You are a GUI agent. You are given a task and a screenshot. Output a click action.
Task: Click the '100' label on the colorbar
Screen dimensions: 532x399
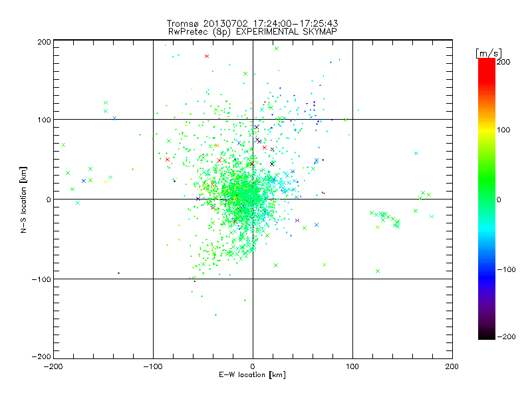pyautogui.click(x=503, y=130)
